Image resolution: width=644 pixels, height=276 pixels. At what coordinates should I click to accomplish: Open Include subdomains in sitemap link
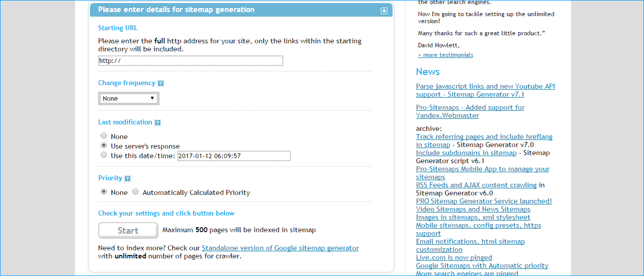466,153
